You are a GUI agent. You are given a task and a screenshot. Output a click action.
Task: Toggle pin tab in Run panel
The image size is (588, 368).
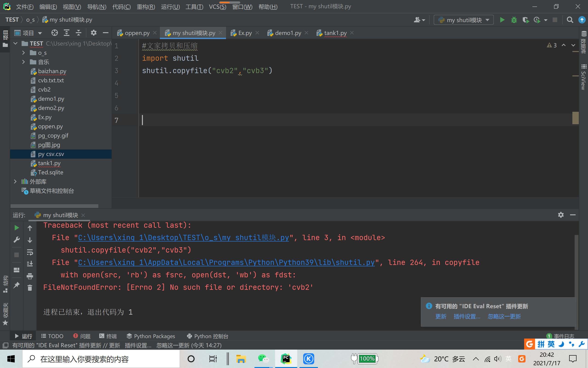click(17, 285)
